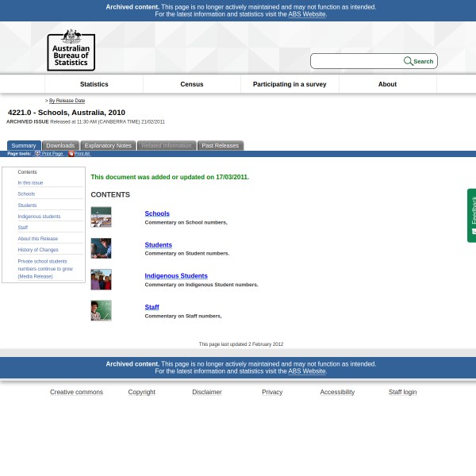Click the magnifier Search icon

pos(409,61)
